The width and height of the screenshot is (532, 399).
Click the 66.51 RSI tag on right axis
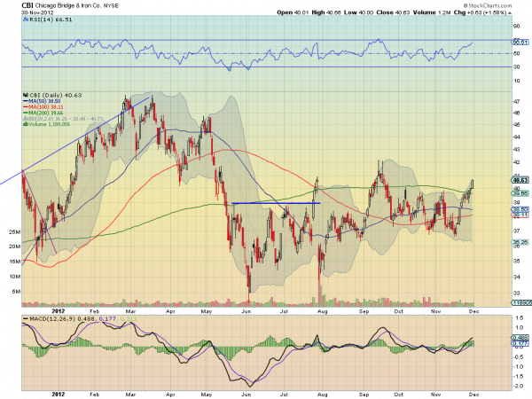520,42
